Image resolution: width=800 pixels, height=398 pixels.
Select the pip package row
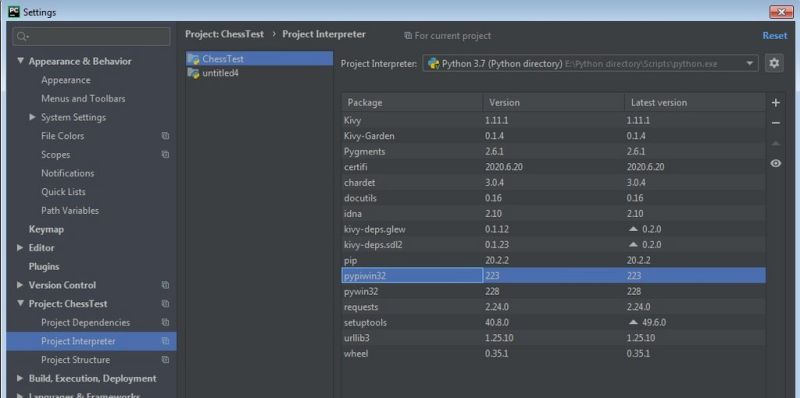pyautogui.click(x=554, y=260)
